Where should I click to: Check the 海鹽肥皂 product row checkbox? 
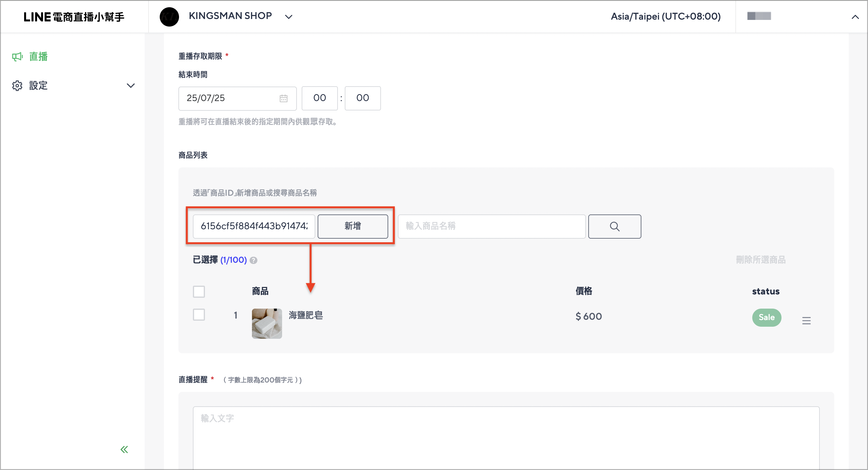(x=199, y=315)
